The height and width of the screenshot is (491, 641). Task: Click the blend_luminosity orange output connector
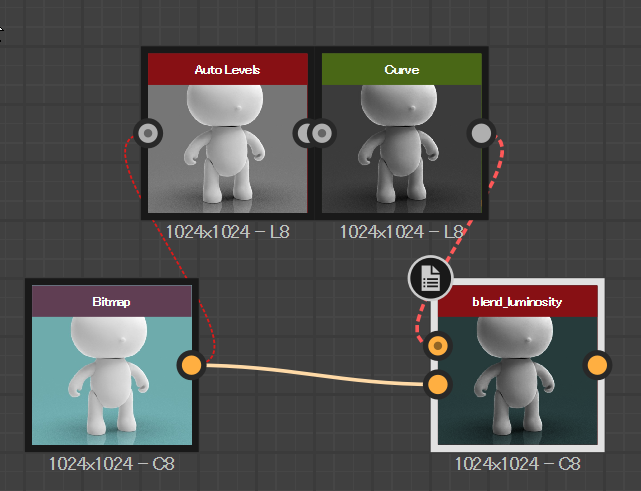point(597,365)
